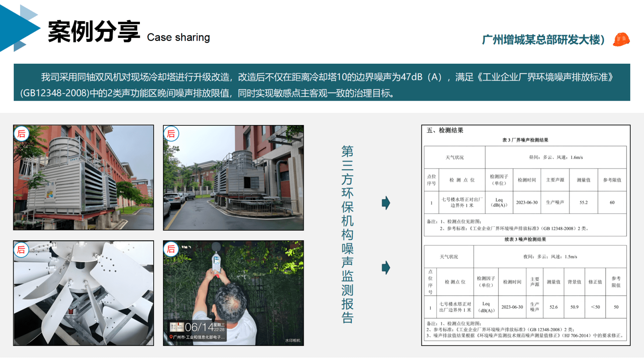Click the 55.2 measured value cell

tap(583, 202)
